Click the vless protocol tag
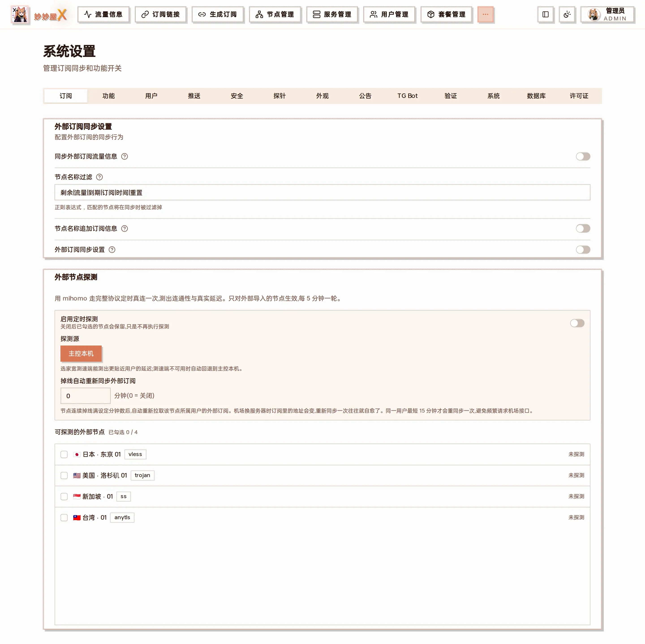This screenshot has width=645, height=644. 135,454
